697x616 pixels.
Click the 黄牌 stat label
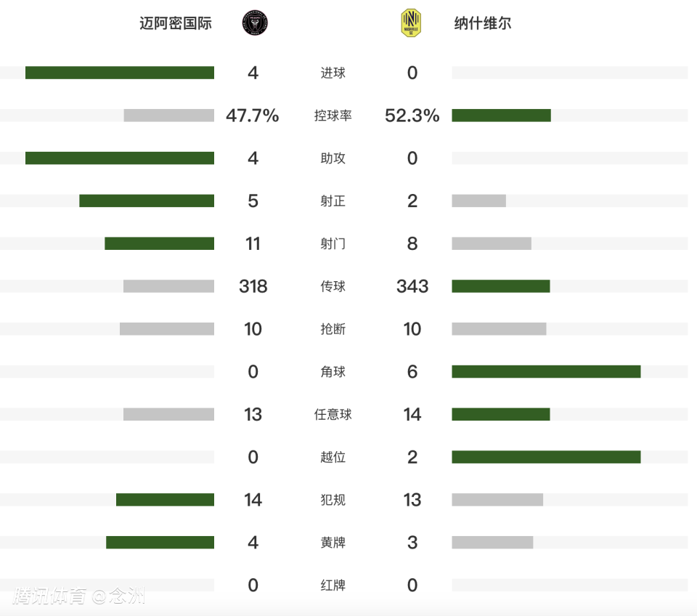[333, 543]
